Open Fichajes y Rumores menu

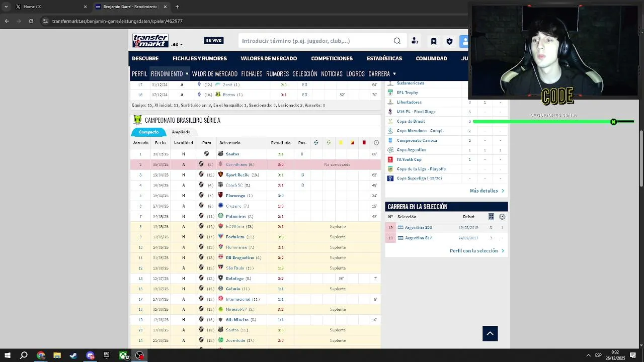pyautogui.click(x=200, y=58)
